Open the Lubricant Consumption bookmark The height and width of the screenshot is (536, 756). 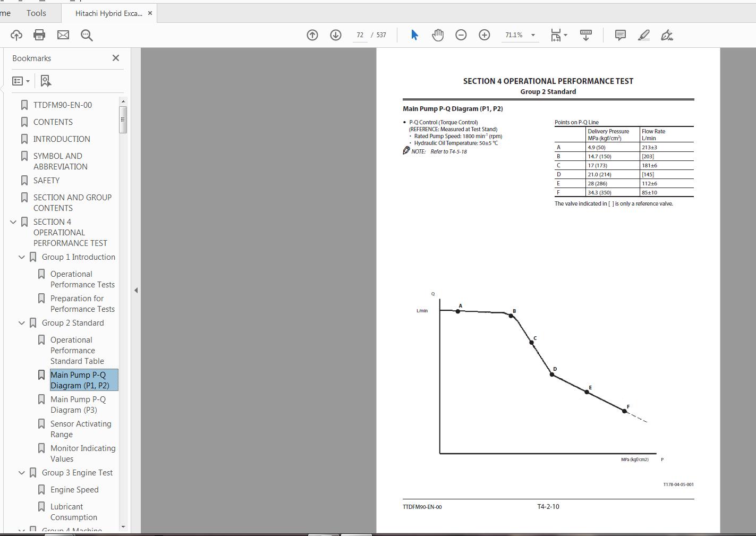(x=74, y=512)
